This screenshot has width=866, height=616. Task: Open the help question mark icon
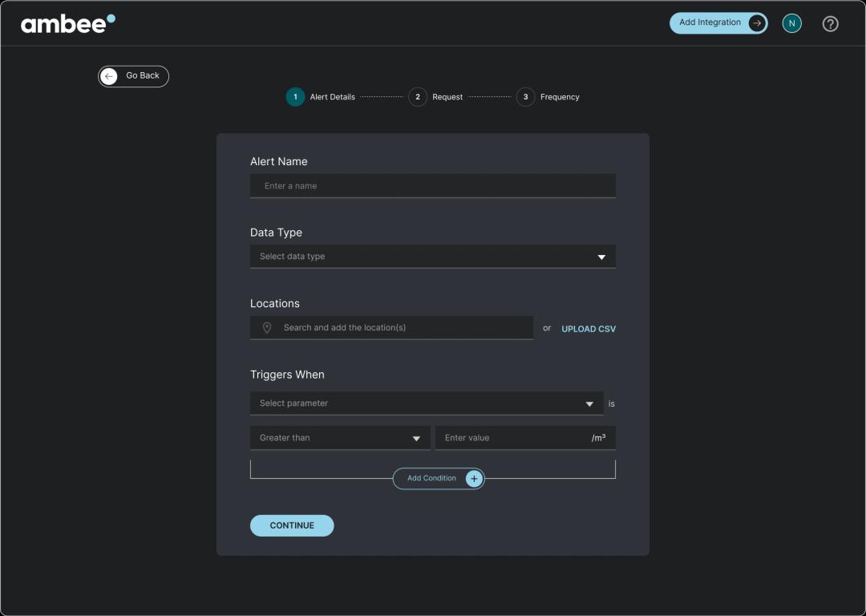click(x=830, y=23)
